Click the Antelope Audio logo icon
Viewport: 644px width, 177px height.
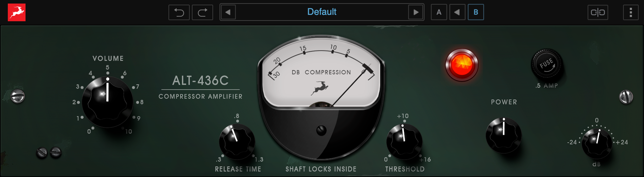point(17,12)
